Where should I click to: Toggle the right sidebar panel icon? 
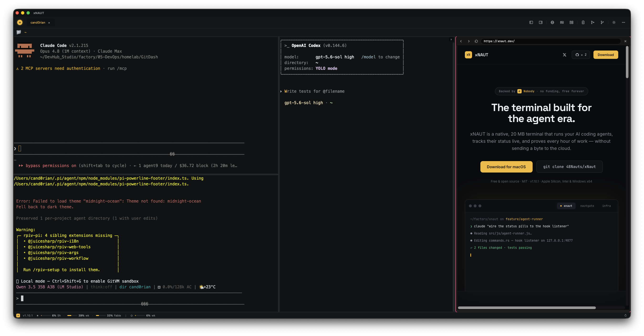pos(540,22)
